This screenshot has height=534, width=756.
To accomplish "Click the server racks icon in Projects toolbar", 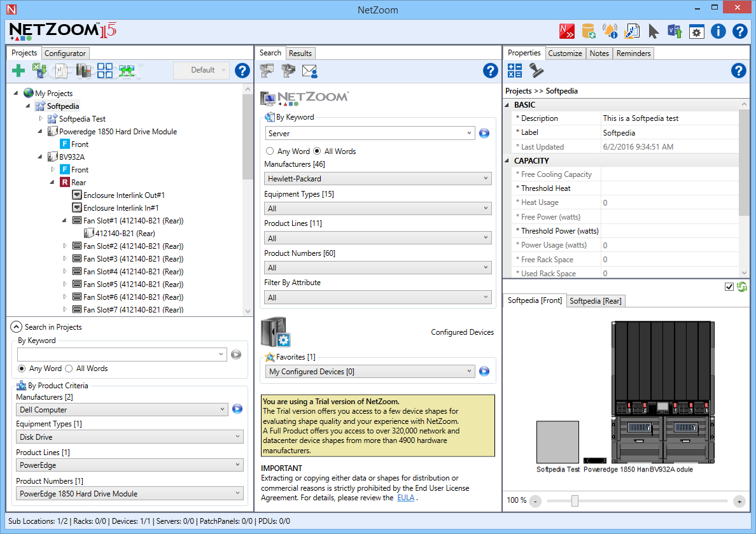I will [x=83, y=71].
